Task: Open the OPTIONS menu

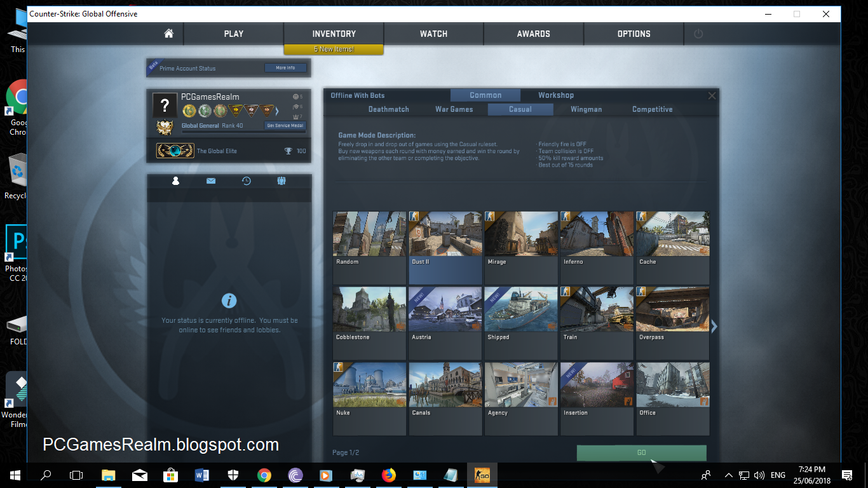Action: pos(634,34)
